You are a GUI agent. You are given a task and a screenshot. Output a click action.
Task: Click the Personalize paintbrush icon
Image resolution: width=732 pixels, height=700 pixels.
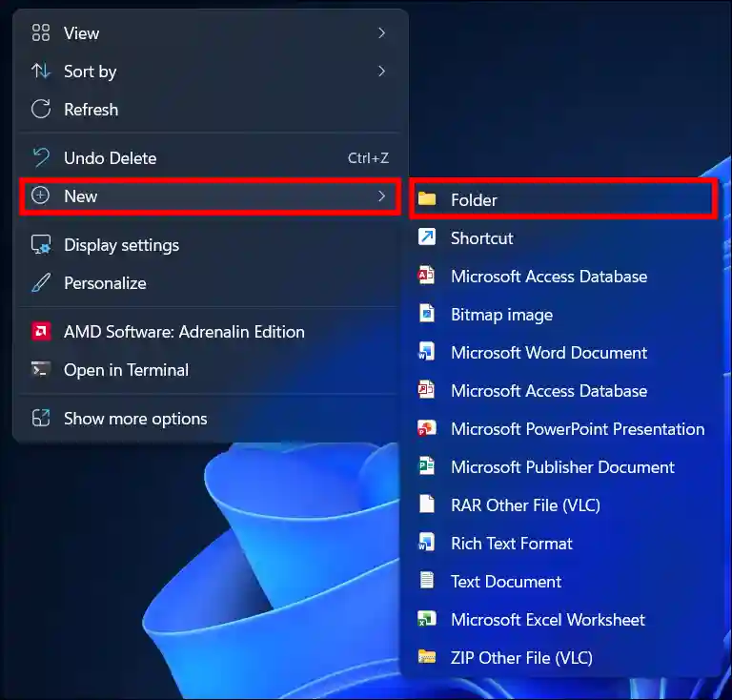[41, 283]
